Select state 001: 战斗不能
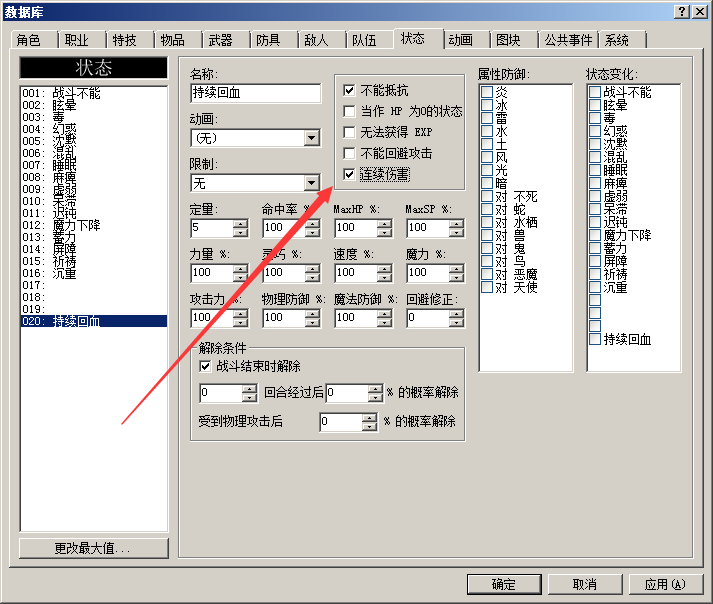 coord(94,93)
